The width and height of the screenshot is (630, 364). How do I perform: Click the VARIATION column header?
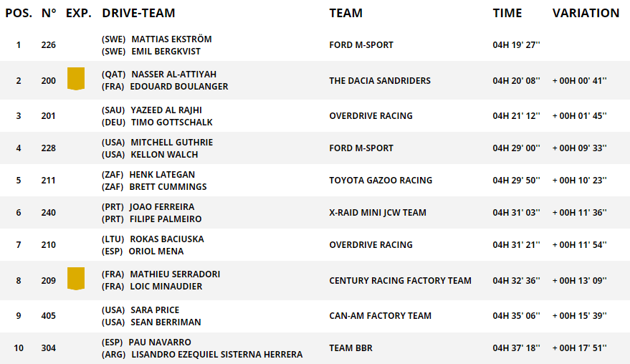(x=586, y=13)
